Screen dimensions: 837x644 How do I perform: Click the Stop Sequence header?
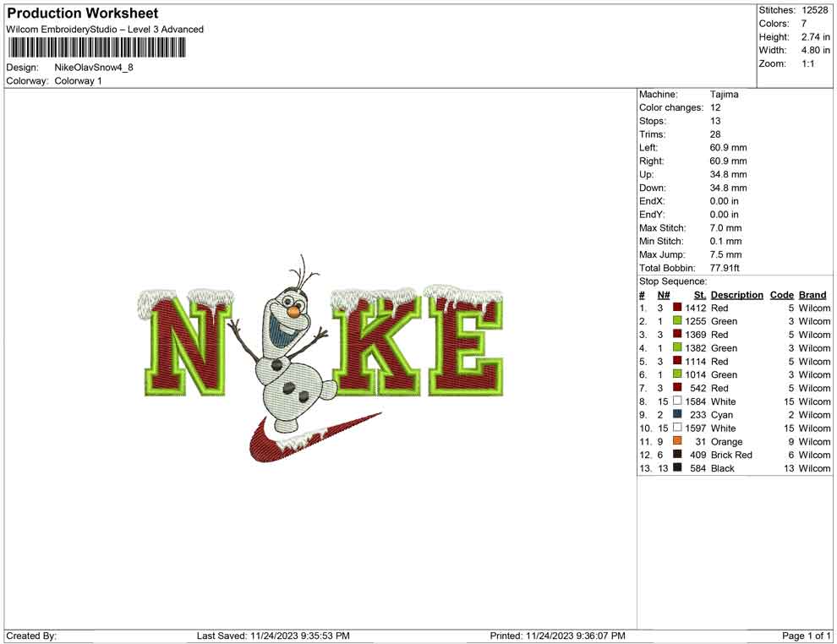(673, 281)
